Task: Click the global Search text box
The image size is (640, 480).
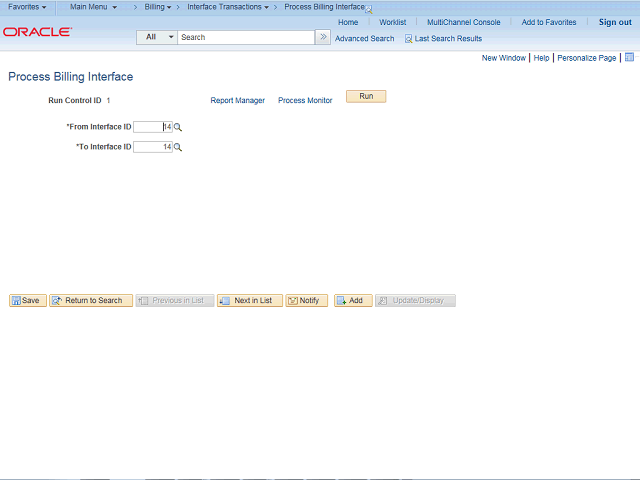Action: (x=246, y=37)
